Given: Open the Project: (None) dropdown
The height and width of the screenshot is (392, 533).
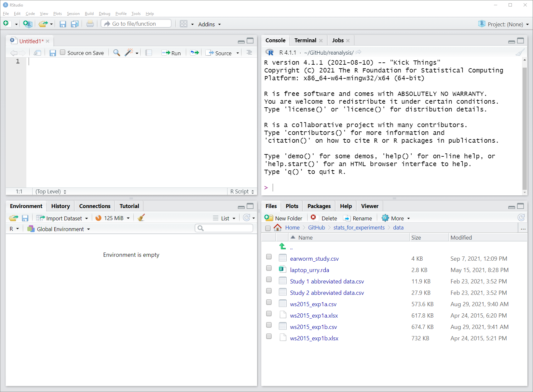Looking at the screenshot, I should [x=504, y=24].
